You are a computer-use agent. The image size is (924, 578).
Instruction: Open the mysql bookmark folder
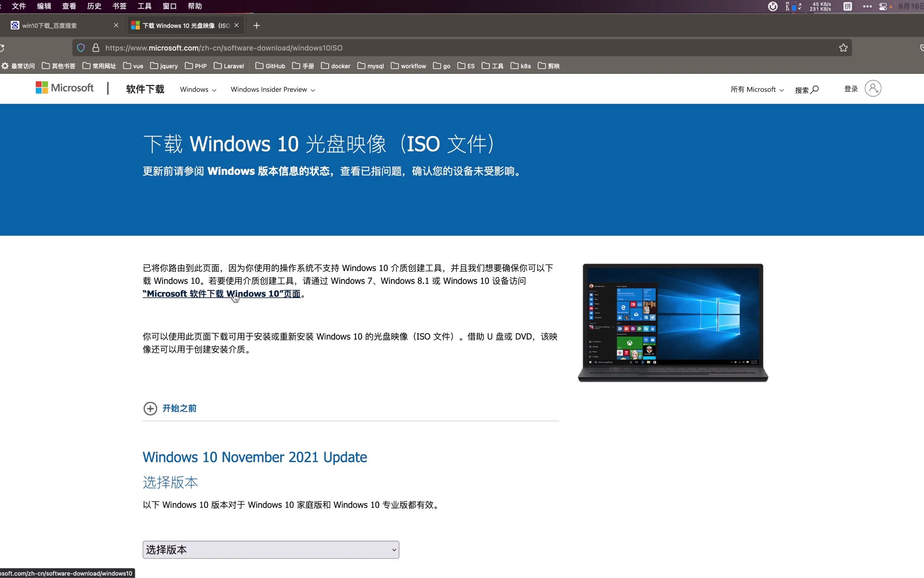coord(370,66)
